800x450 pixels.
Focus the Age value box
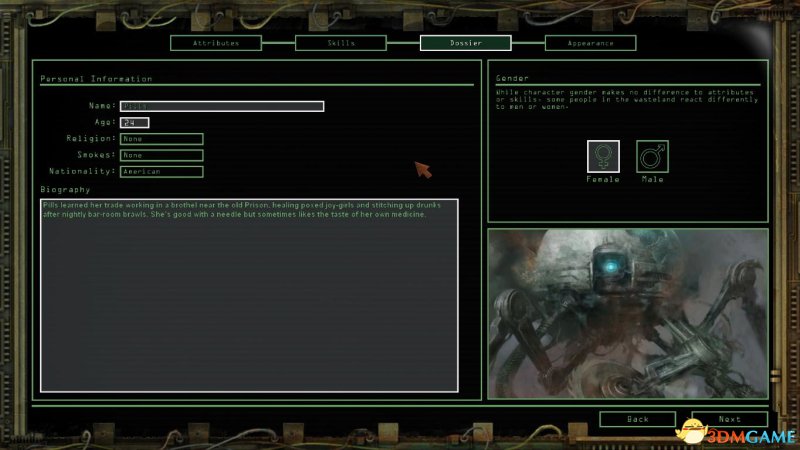click(x=134, y=123)
